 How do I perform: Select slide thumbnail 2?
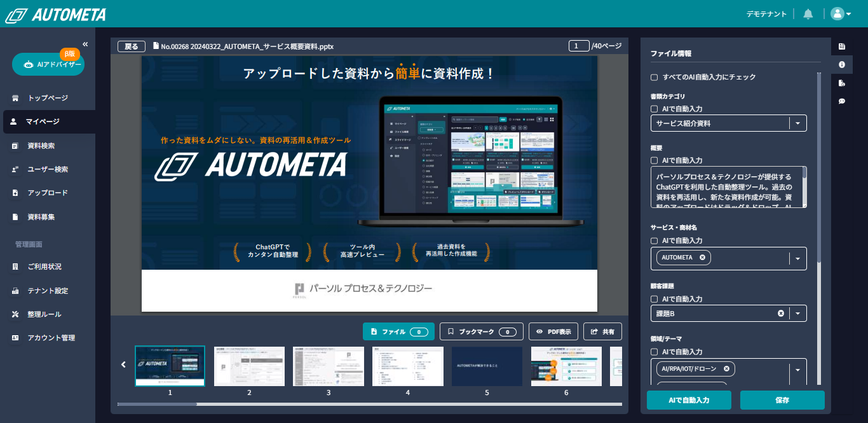(249, 366)
